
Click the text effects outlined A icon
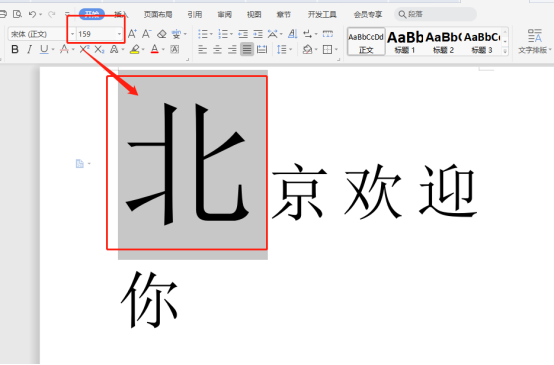click(x=114, y=49)
